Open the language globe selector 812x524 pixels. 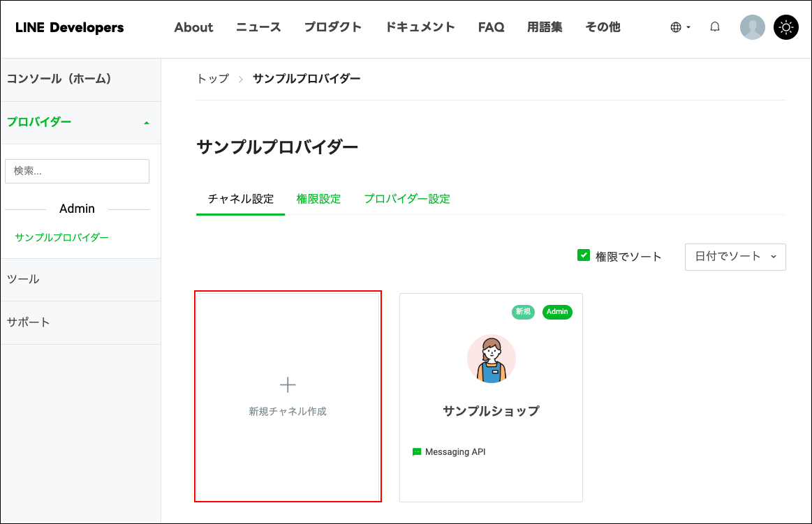pos(680,27)
